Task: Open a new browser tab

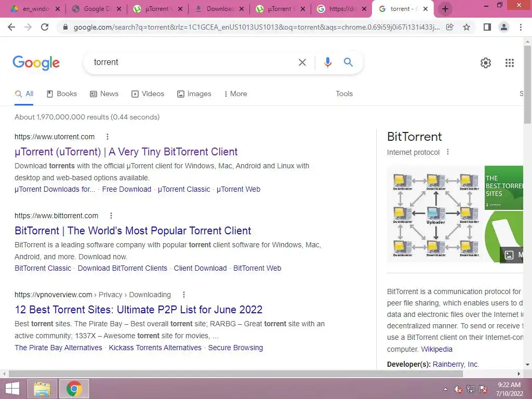Action: (445, 9)
